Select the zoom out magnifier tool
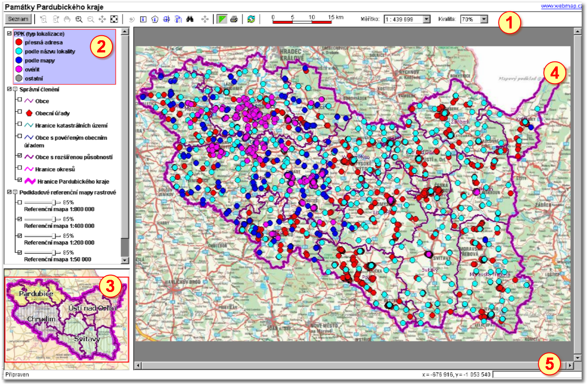588x386 pixels. 91,19
